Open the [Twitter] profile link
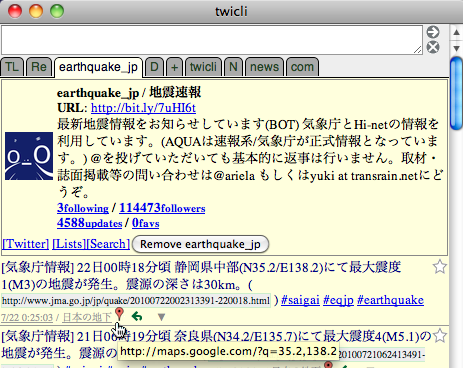 click(x=26, y=244)
